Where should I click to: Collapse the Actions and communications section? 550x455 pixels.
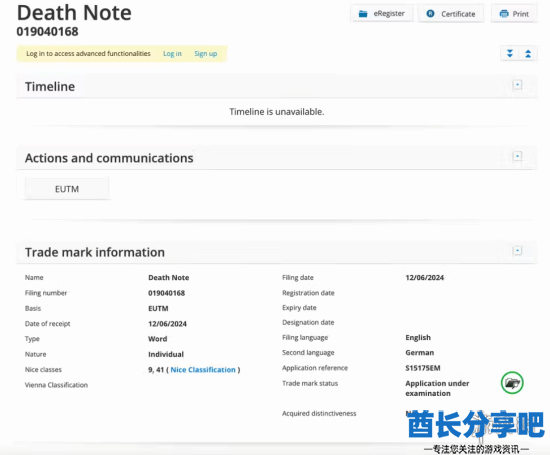pos(517,156)
